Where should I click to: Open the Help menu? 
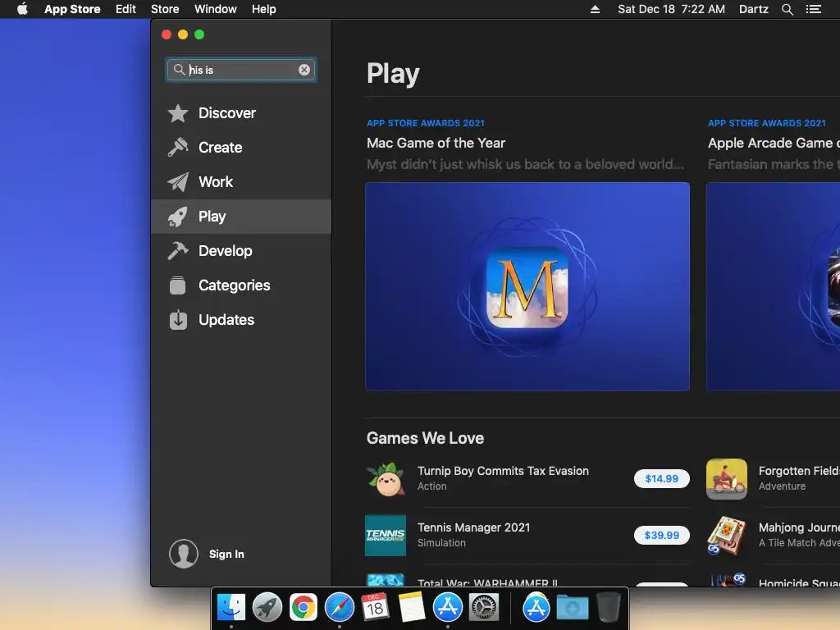264,9
